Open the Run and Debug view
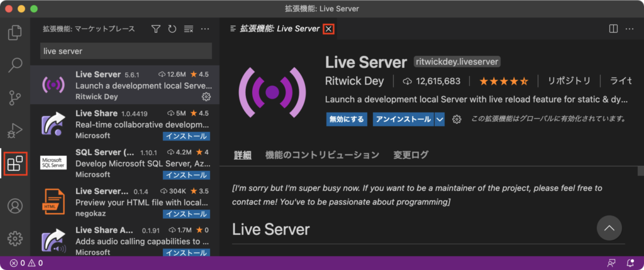Viewport: 644px width, 270px height. click(x=15, y=131)
